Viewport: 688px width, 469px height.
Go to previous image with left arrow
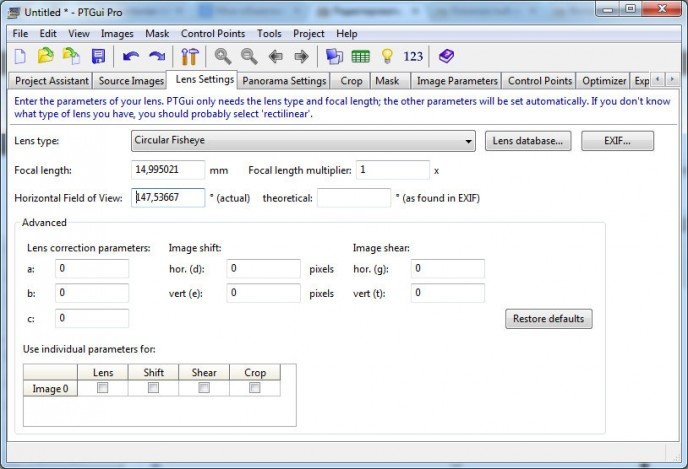pyautogui.click(x=276, y=56)
